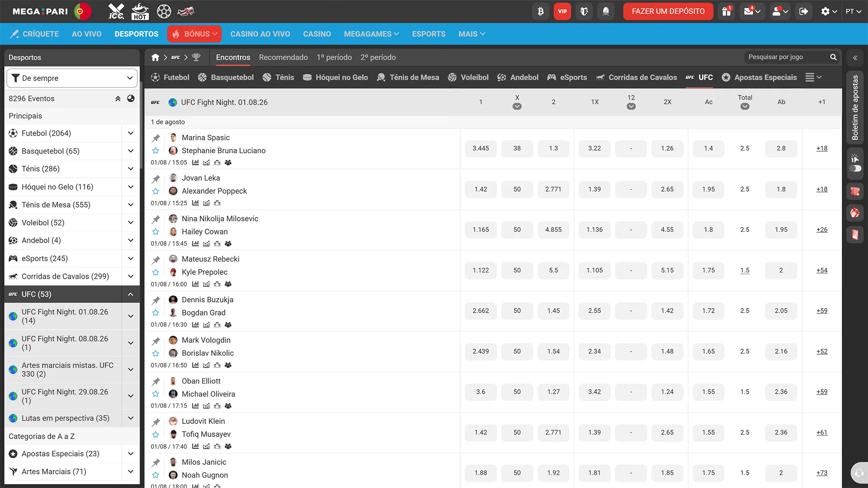Switch to the Recomendado tab
The height and width of the screenshot is (488, 868).
pyautogui.click(x=283, y=57)
